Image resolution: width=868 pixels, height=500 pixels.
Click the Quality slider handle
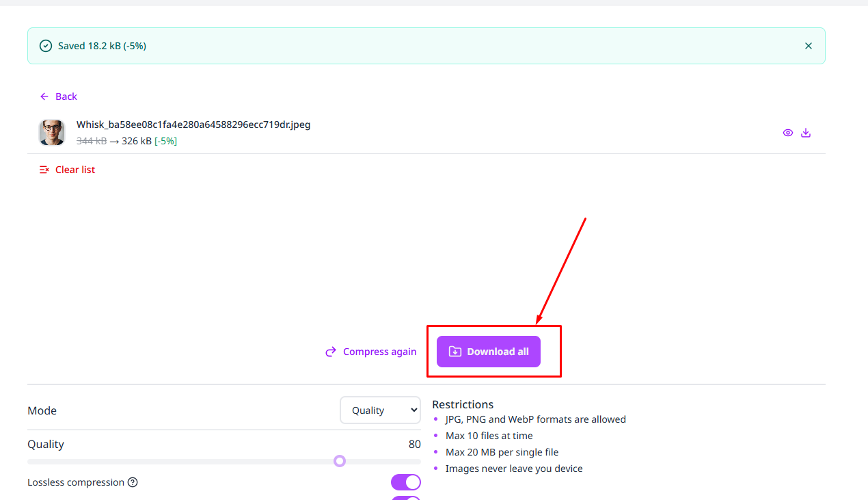[340, 461]
